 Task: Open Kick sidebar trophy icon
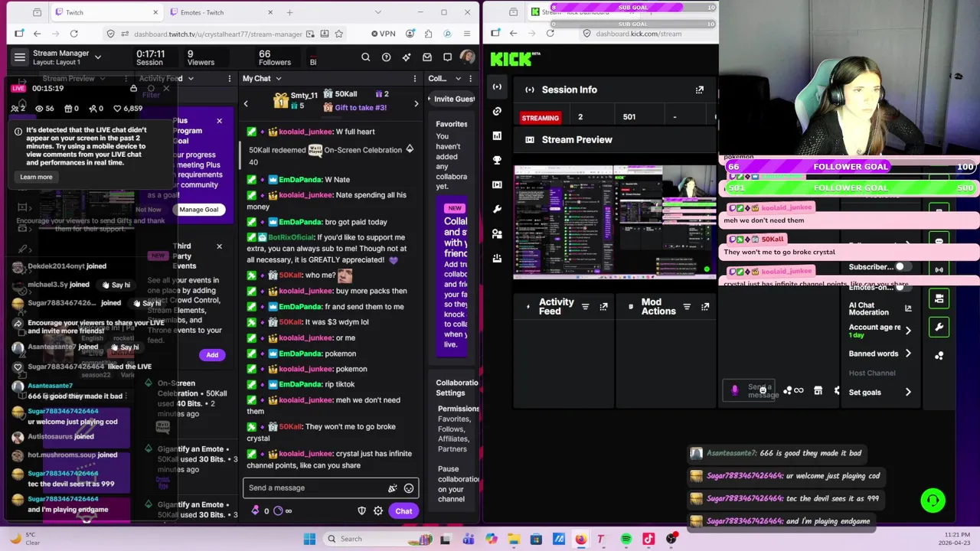tap(497, 160)
